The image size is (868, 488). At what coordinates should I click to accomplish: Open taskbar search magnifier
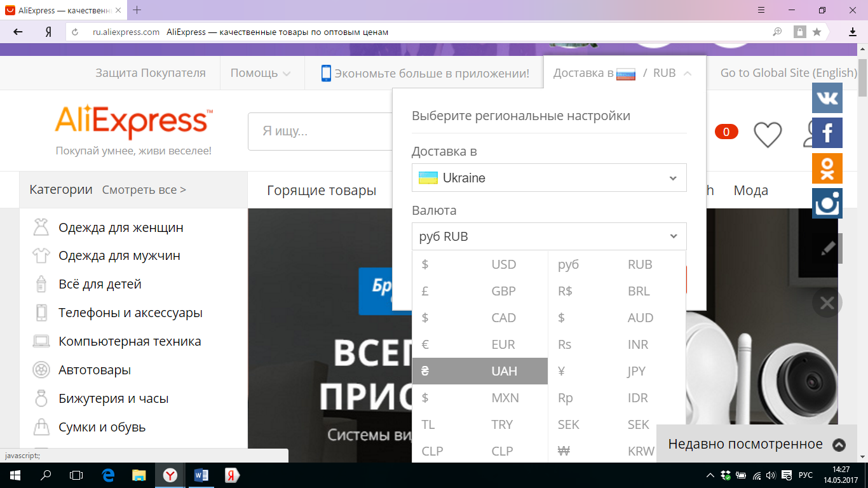[46, 475]
